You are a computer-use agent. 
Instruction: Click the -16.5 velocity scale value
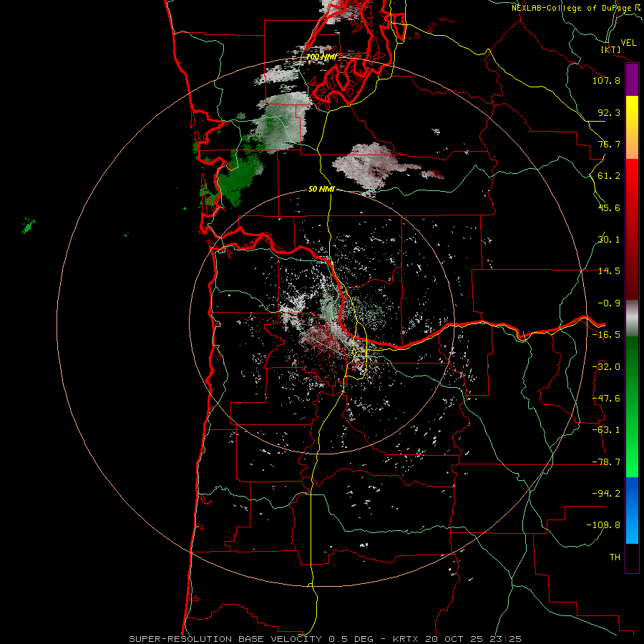606,335
